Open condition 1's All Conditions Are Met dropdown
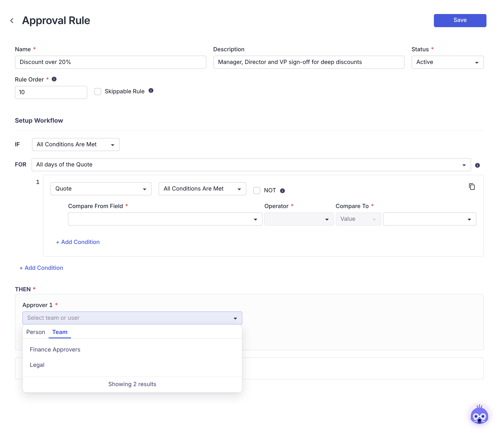This screenshot has height=438, width=504. click(202, 189)
